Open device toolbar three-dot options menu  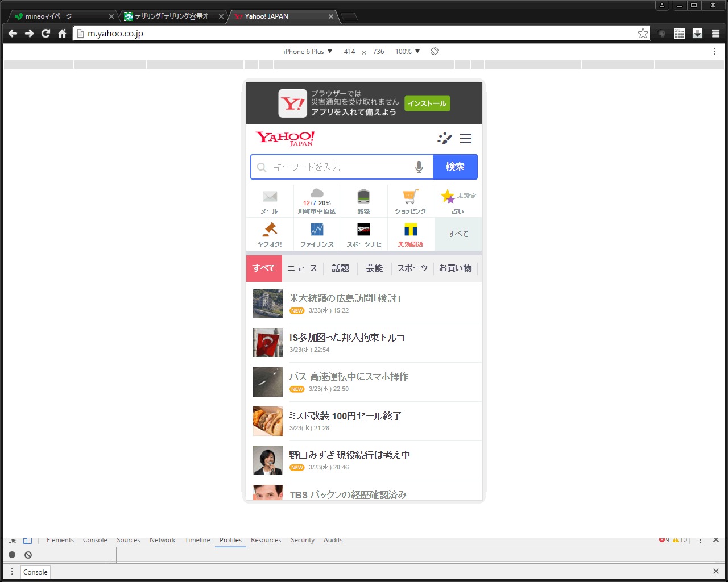click(x=714, y=51)
